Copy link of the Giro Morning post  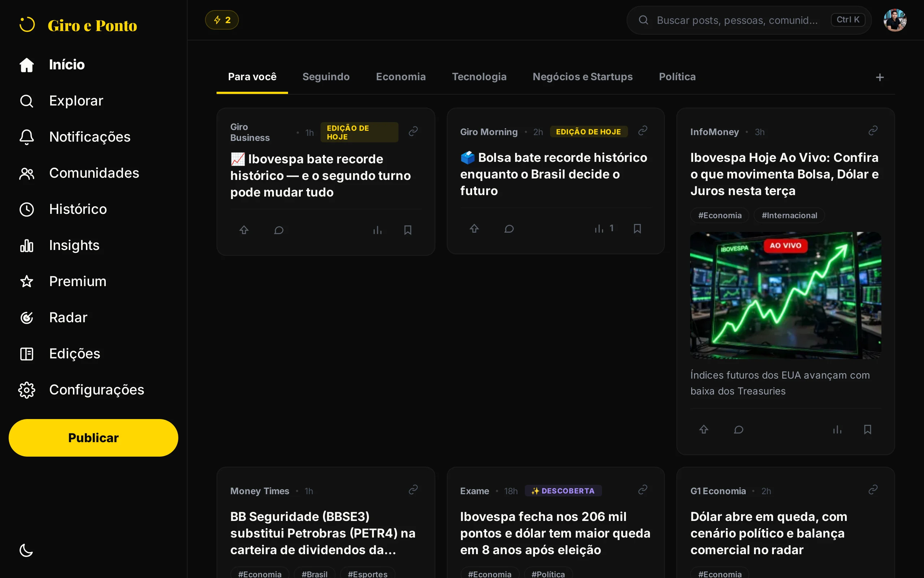pyautogui.click(x=643, y=131)
